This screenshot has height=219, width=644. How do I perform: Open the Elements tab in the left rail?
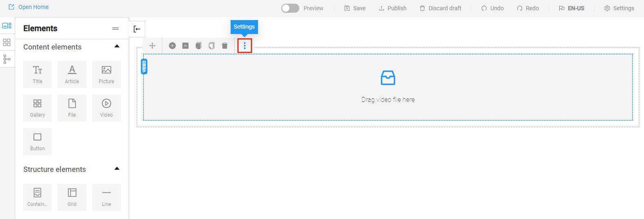(x=7, y=25)
